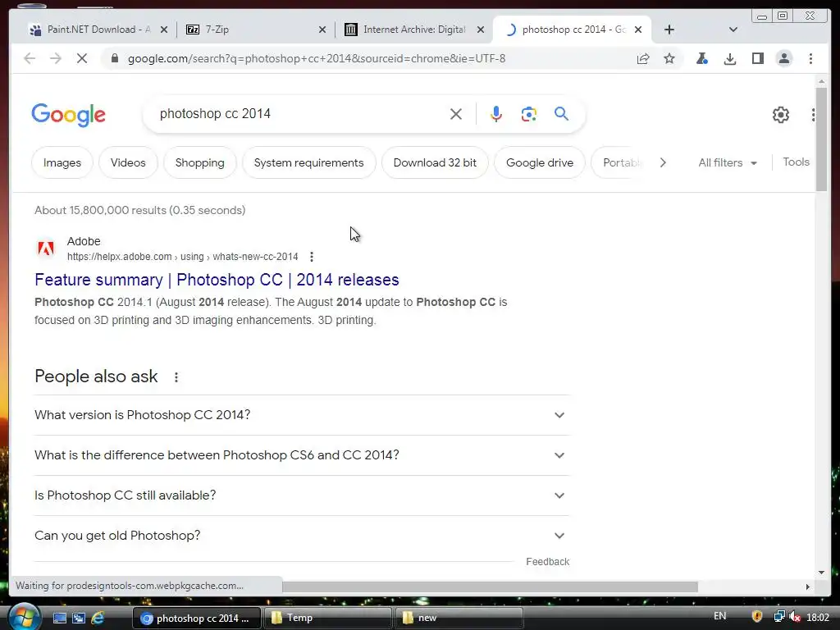Click the vertical page scrollbar thumb
The image size is (840, 630).
point(821,139)
